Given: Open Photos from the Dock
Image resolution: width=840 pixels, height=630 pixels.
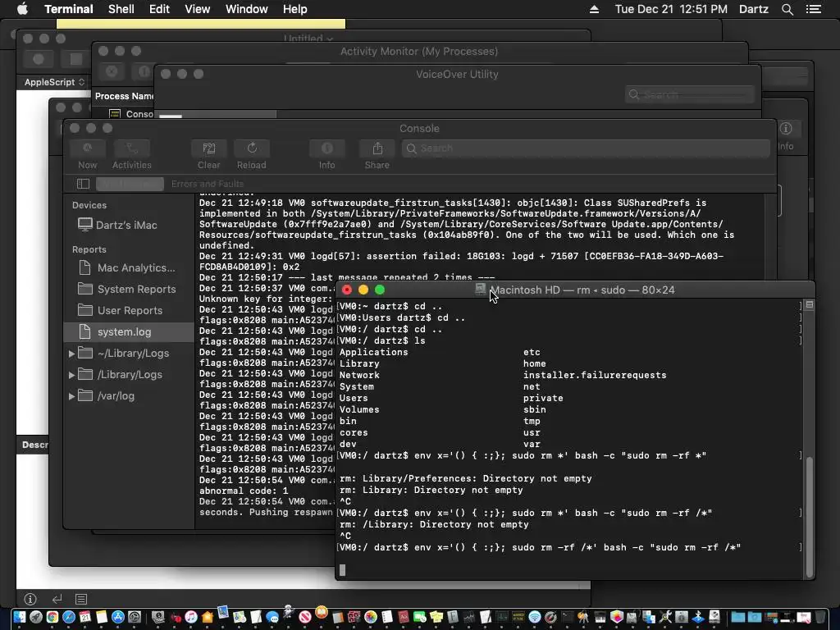Looking at the screenshot, I should tap(371, 617).
